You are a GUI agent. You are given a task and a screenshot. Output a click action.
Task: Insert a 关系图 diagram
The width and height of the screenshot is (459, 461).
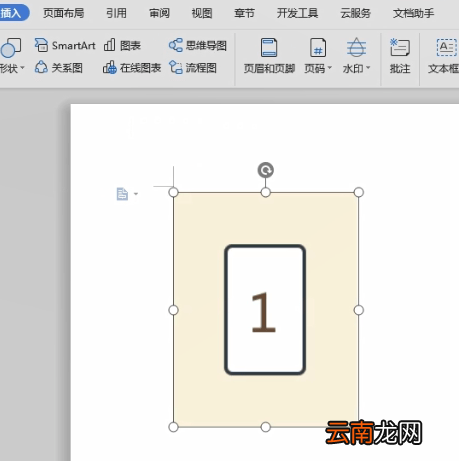[59, 68]
